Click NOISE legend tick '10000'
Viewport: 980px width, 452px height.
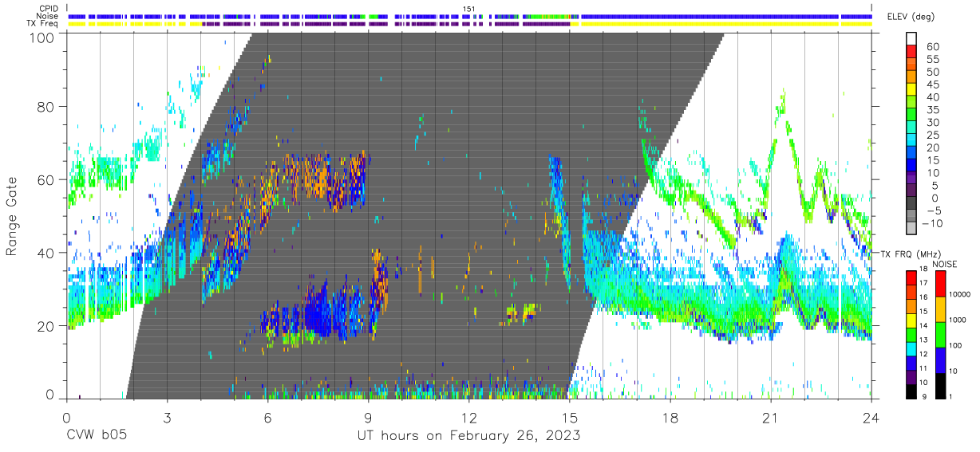click(x=959, y=294)
